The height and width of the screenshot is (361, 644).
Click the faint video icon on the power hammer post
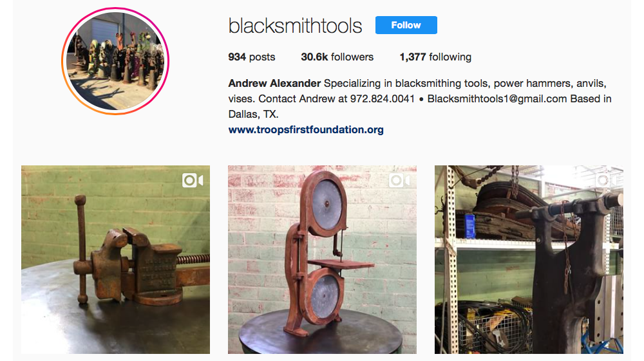coord(606,180)
